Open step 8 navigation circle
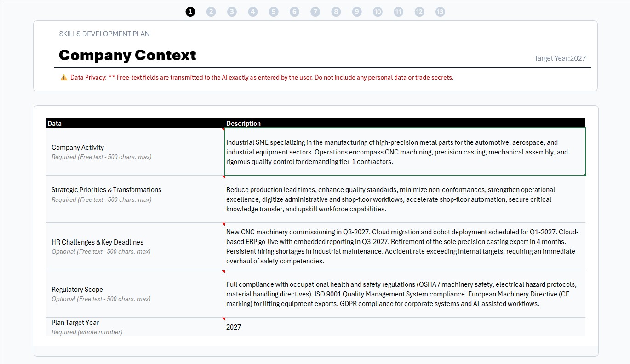Viewport: 630px width, 364px height. click(x=336, y=12)
